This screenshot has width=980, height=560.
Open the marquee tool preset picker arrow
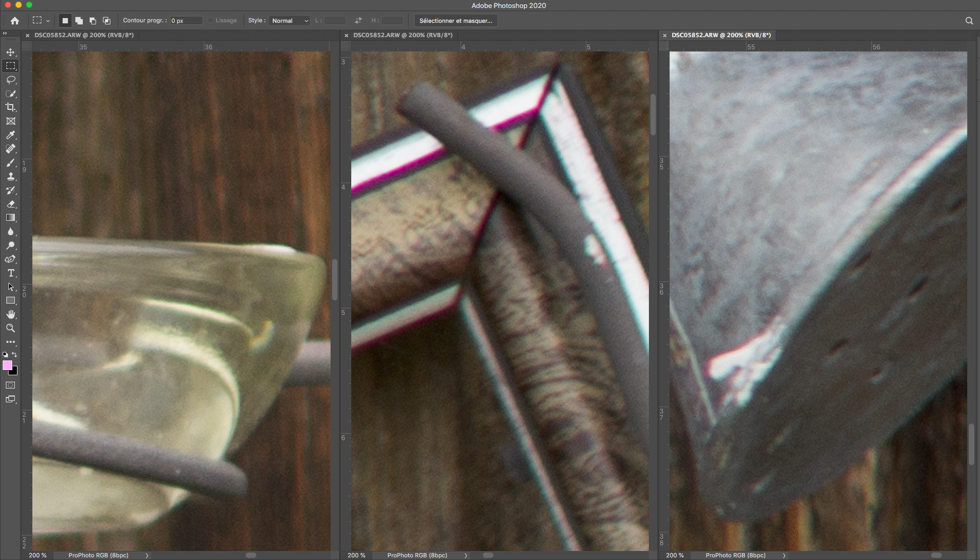click(48, 21)
